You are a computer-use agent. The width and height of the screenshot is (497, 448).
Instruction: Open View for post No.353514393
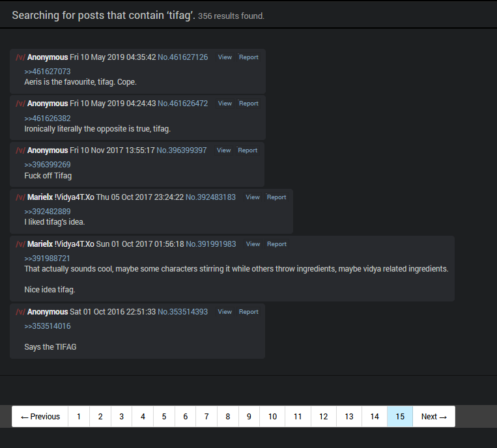click(225, 312)
